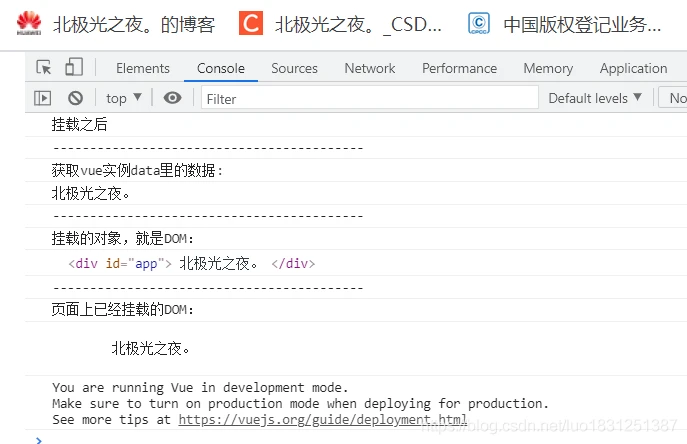This screenshot has height=444, width=687.
Task: Click the red CSDN "C" icon
Action: click(x=250, y=24)
